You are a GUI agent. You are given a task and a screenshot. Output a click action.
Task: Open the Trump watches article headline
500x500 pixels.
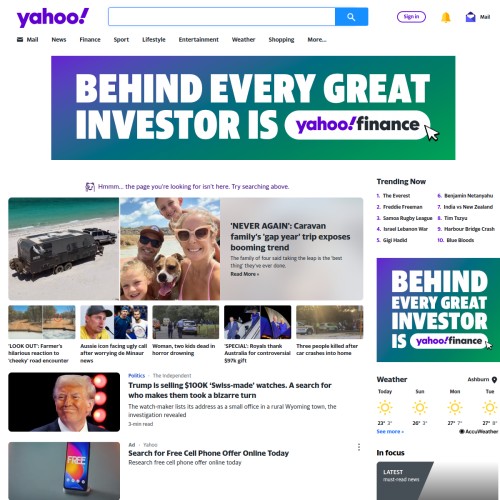point(230,390)
